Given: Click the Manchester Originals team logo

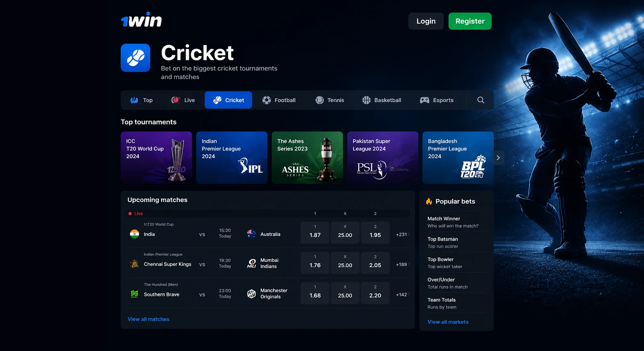Looking at the screenshot, I should [251, 293].
